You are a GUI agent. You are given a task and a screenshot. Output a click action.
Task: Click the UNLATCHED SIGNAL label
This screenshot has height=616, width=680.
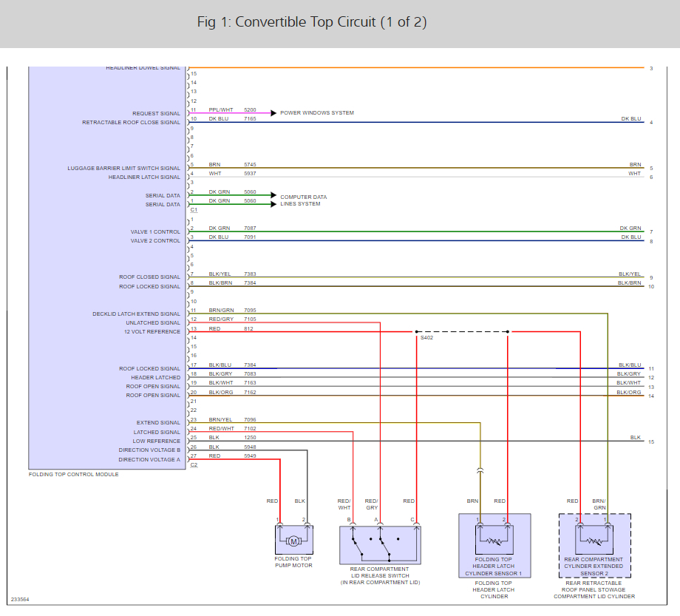153,323
